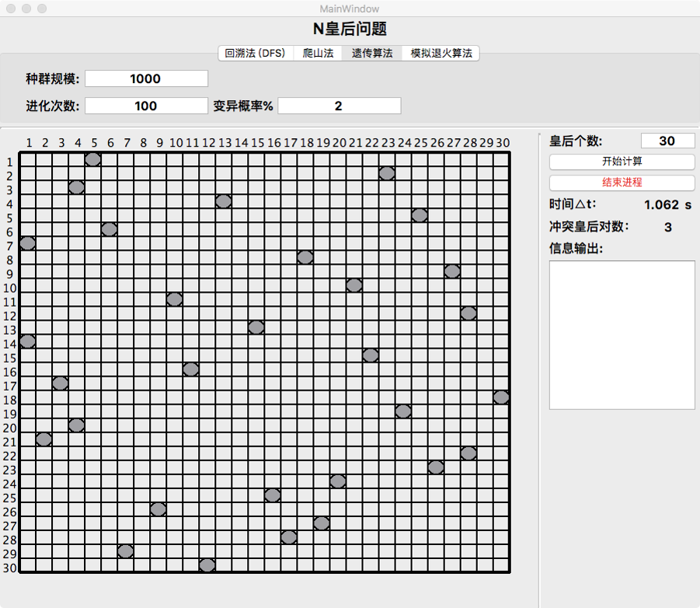Click the 时间△t label
This screenshot has height=608, width=700.
573,204
